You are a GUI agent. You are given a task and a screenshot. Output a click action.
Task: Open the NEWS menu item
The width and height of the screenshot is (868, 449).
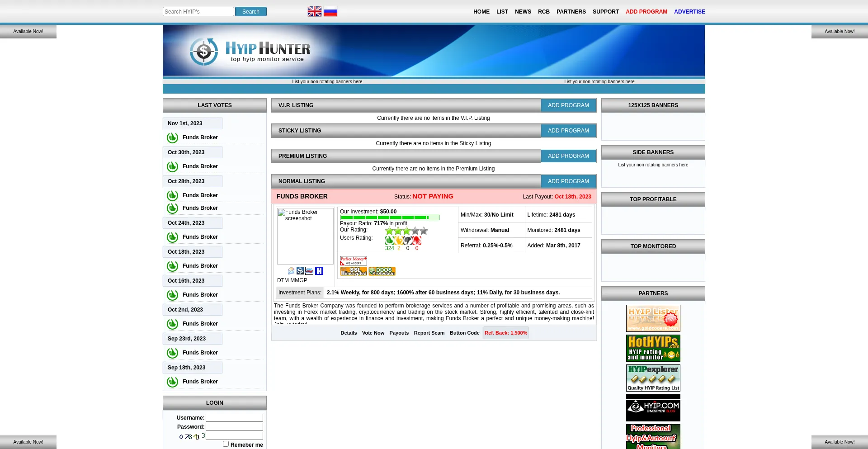(x=523, y=12)
